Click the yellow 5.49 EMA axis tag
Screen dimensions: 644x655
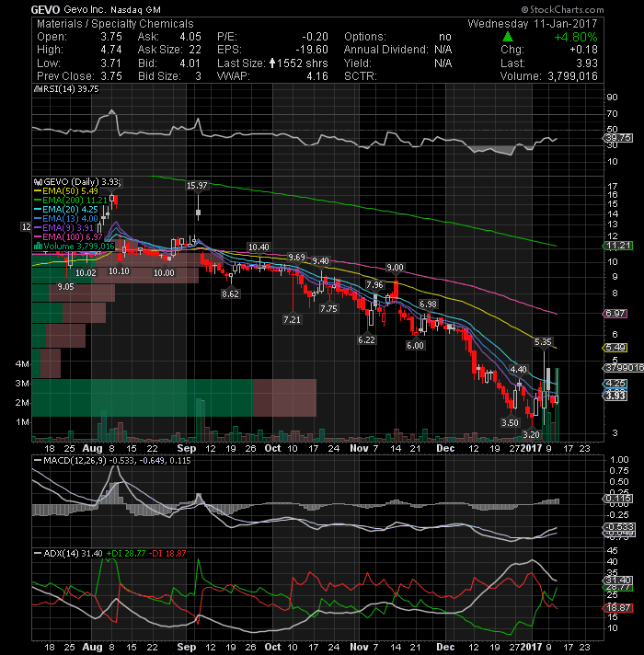tap(615, 348)
